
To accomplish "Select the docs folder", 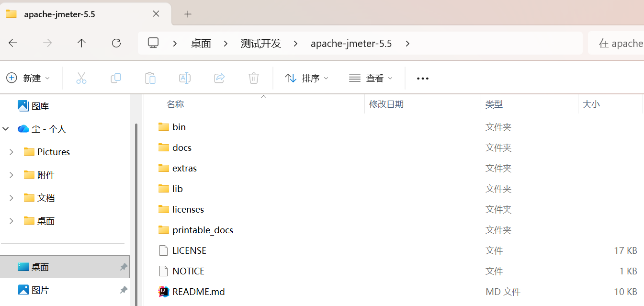I will [x=182, y=147].
